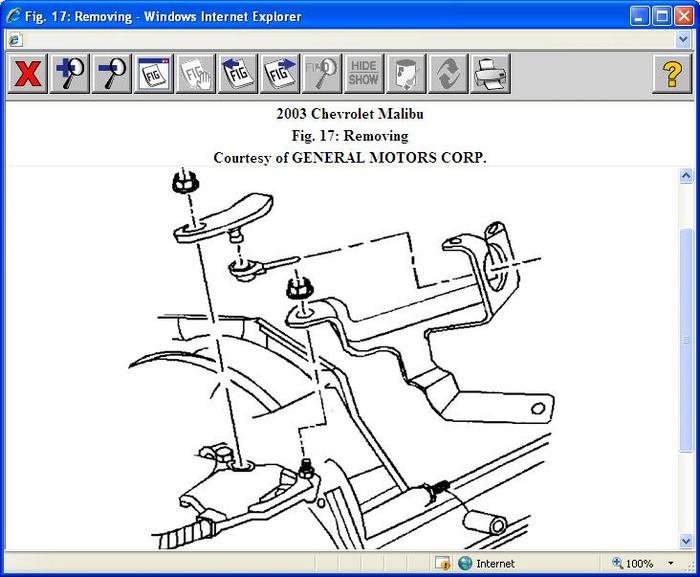Zoom out with the minus magnifier

click(112, 73)
